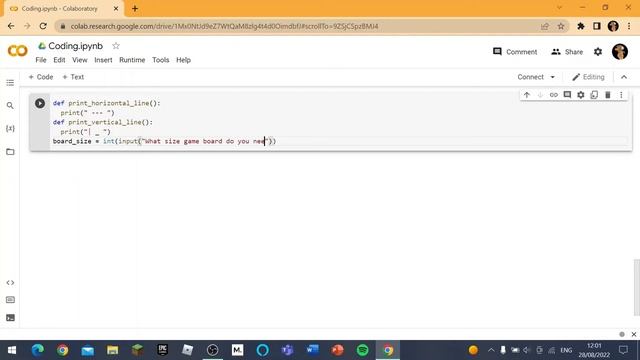This screenshot has height=360, width=640.
Task: Move cell down with arrow icon
Action: (x=540, y=95)
